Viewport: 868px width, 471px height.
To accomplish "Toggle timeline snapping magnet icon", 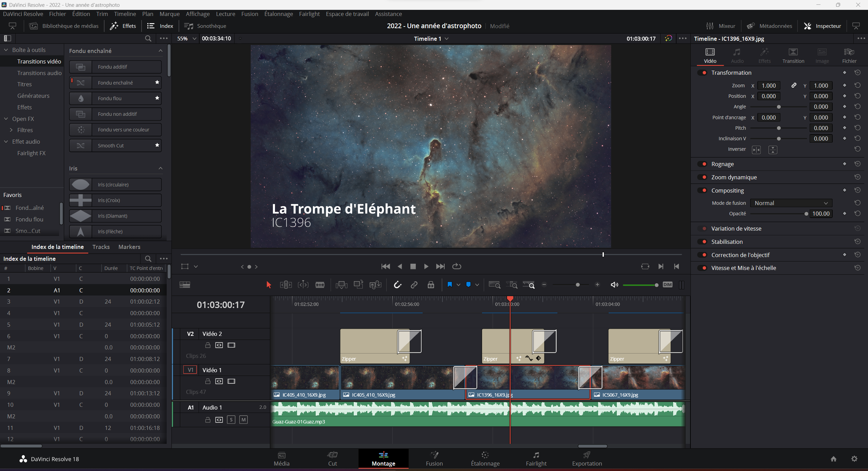I will click(x=397, y=285).
